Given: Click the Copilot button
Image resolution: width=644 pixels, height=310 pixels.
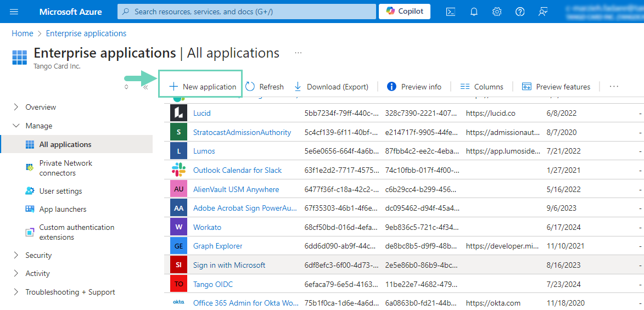Looking at the screenshot, I should (405, 12).
